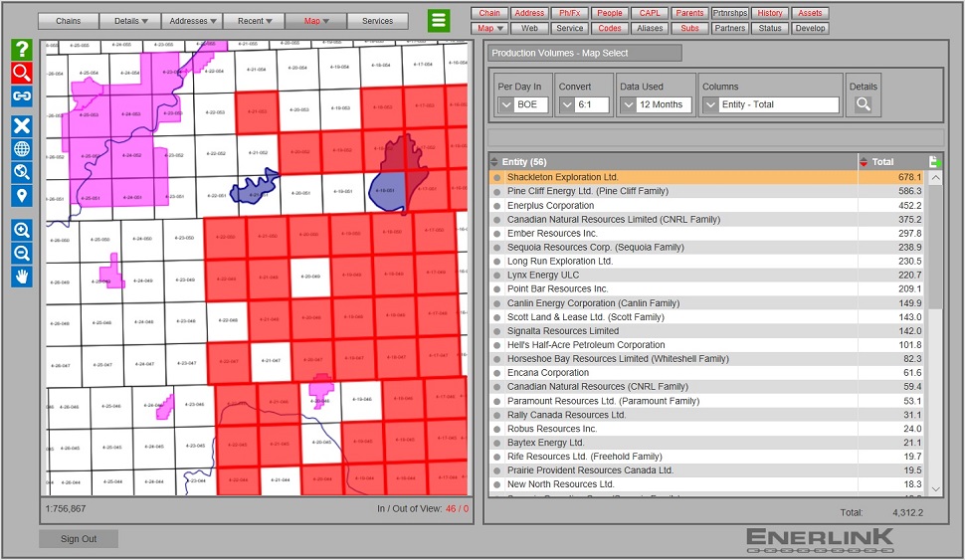Click the entity list scrollbar thumb
The image size is (965, 560).
[935, 248]
